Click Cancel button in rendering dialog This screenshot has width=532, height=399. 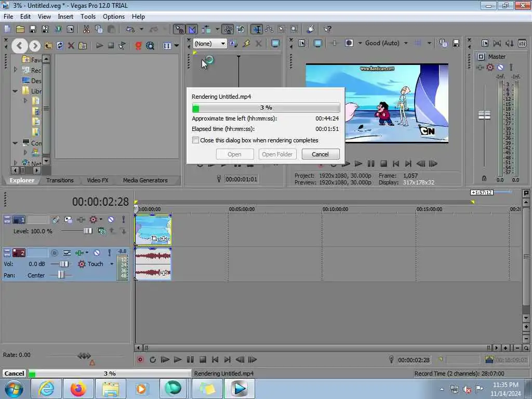coord(320,154)
